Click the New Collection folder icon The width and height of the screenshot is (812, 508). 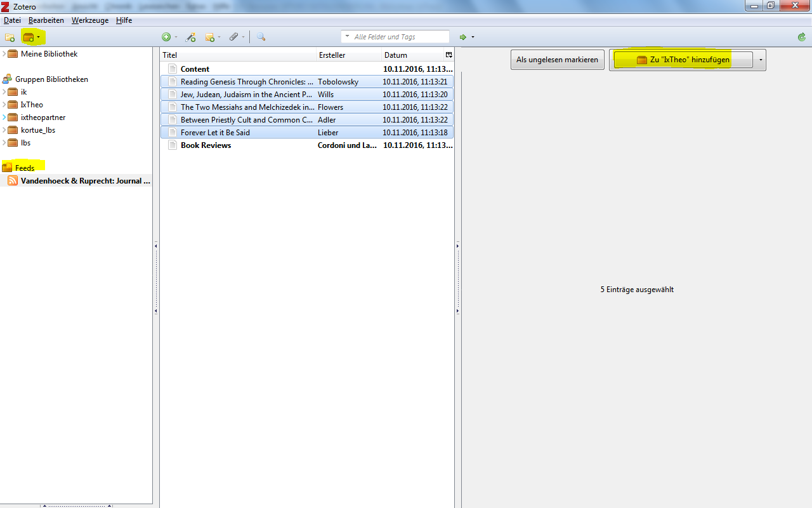[x=10, y=37]
